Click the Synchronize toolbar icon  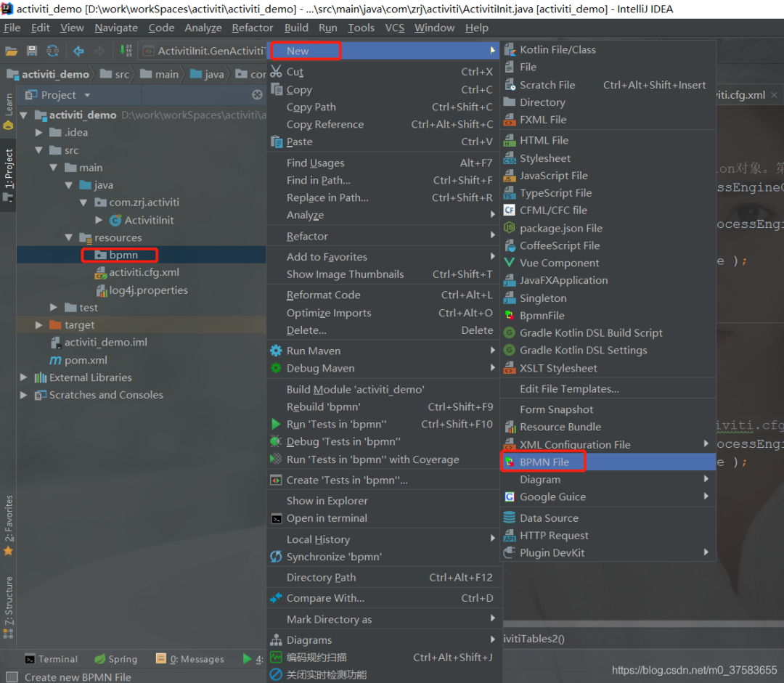coord(52,51)
